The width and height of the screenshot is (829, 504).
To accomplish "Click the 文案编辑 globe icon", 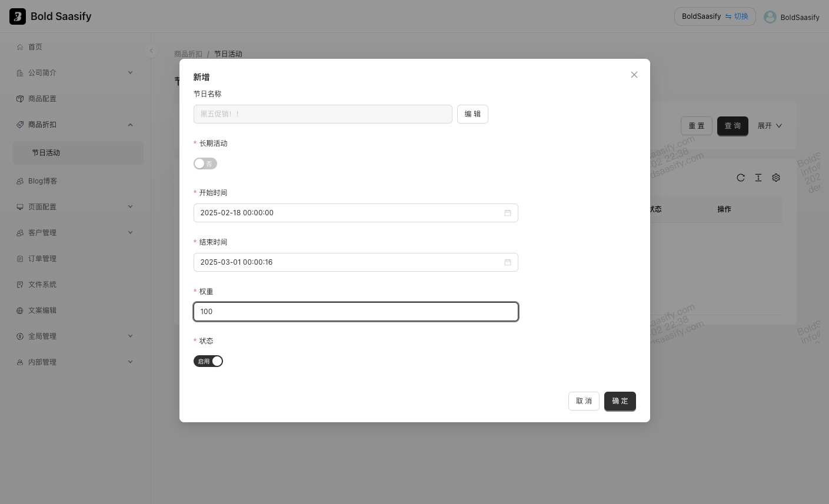I will point(20,311).
